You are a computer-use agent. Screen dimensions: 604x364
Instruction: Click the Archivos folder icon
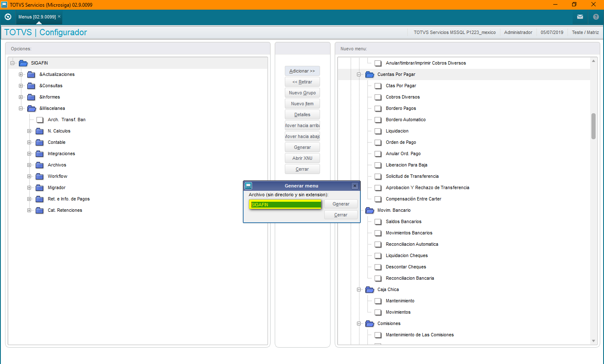coord(40,165)
